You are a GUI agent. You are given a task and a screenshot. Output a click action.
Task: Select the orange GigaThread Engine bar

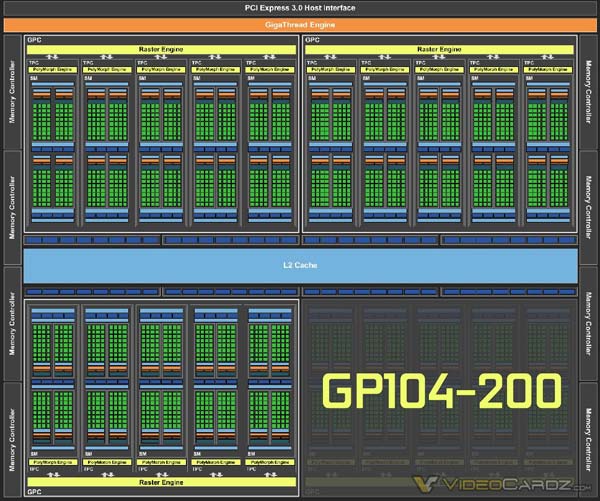tap(300, 25)
